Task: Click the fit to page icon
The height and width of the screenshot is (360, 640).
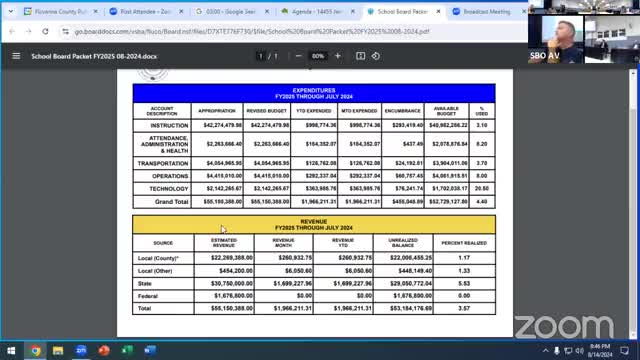Action: click(360, 56)
